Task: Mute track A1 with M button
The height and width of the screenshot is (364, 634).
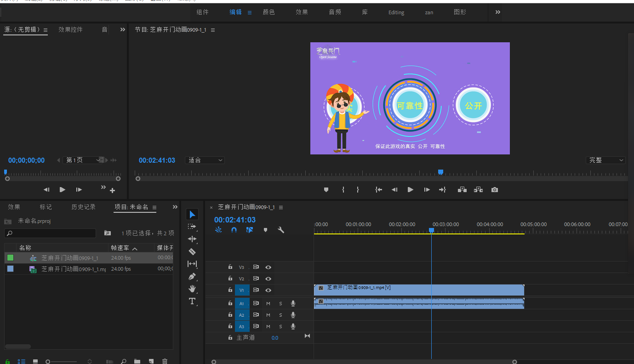Action: (268, 303)
